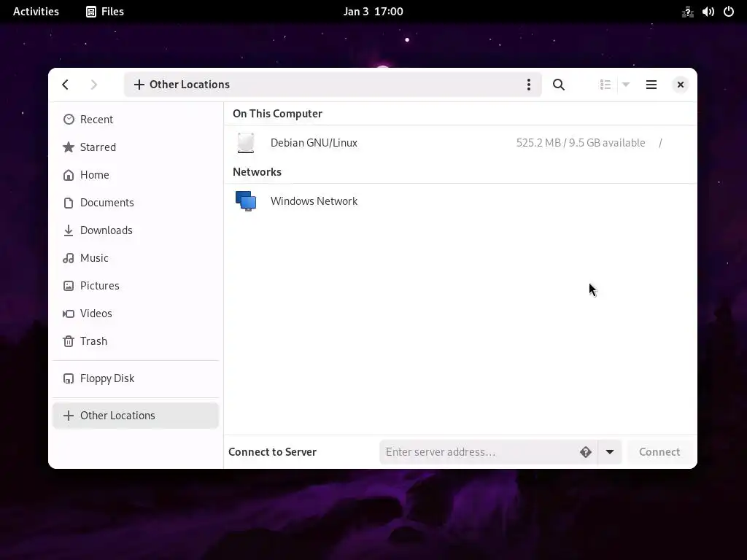Image resolution: width=747 pixels, height=560 pixels.
Task: Open the path bar three-dot menu
Action: (x=528, y=85)
